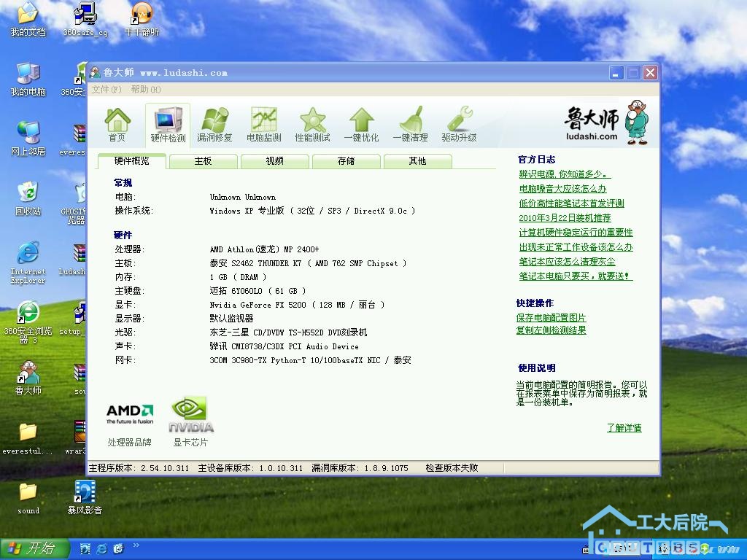Click the NVIDIA graphics chip logo

[190, 414]
